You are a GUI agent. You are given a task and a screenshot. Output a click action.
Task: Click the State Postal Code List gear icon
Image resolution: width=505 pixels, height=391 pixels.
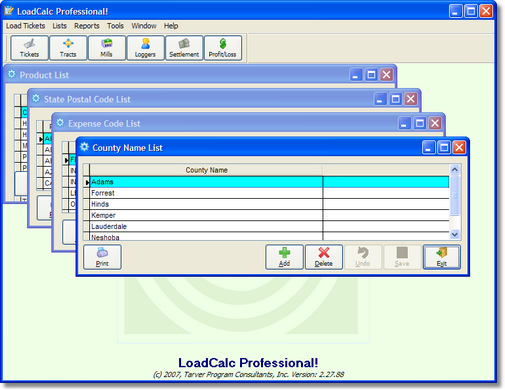(36, 98)
